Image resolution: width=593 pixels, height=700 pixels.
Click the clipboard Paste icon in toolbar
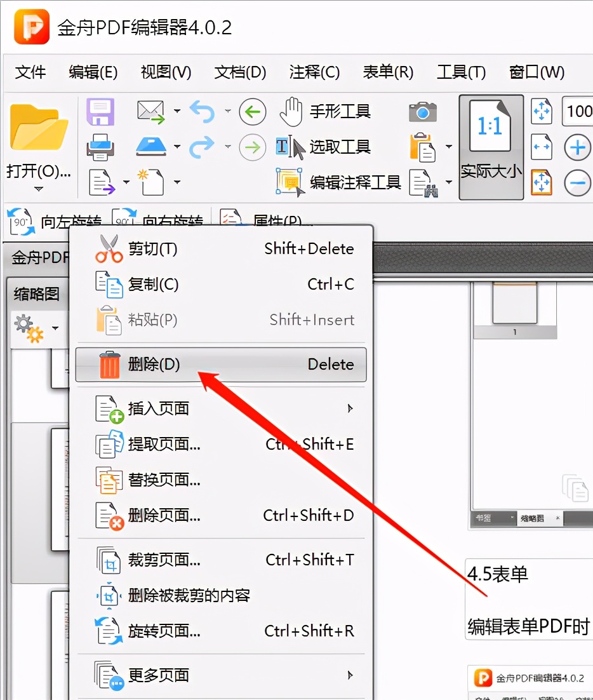(x=423, y=147)
